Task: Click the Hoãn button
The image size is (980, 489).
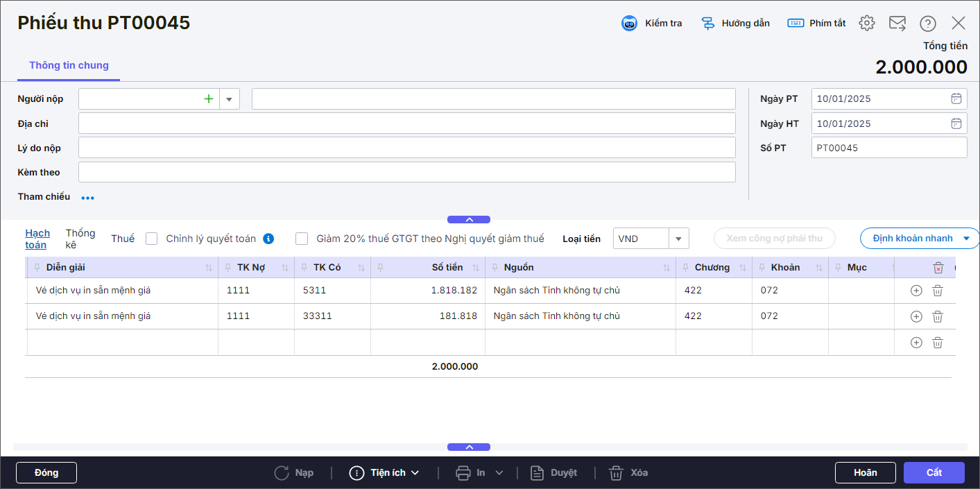Action: point(865,472)
